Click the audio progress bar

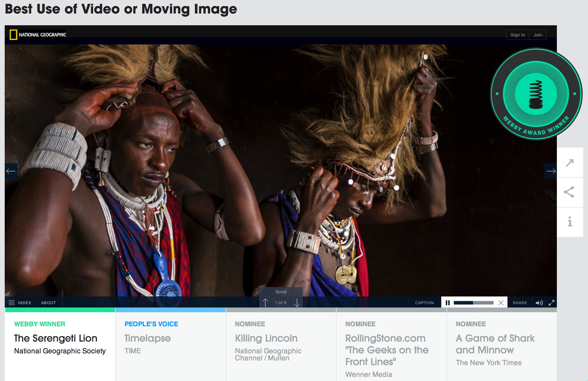(473, 303)
